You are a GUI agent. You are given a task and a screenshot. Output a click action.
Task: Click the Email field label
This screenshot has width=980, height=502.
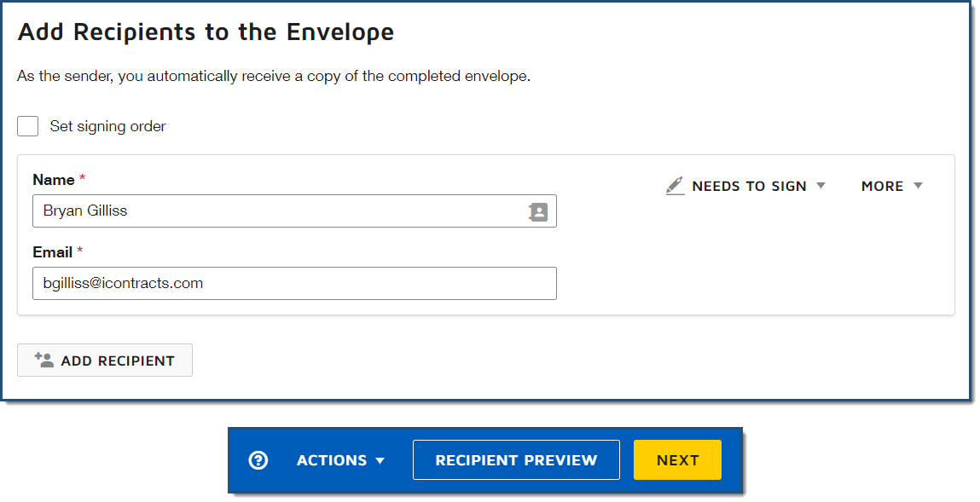point(53,252)
